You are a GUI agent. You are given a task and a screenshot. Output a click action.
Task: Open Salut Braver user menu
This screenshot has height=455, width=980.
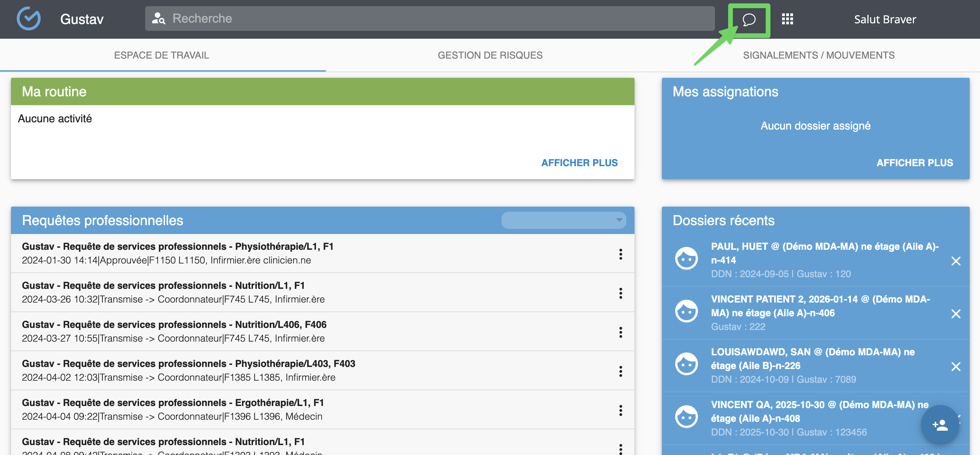point(884,20)
